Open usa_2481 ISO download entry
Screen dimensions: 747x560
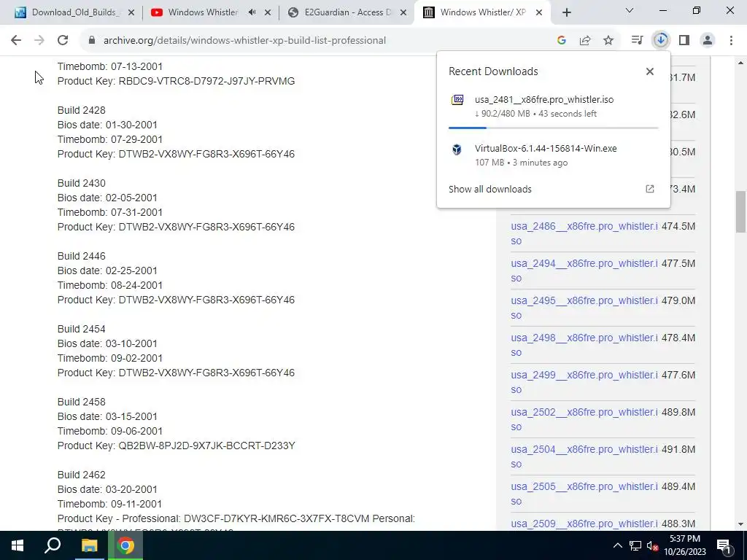pyautogui.click(x=554, y=106)
